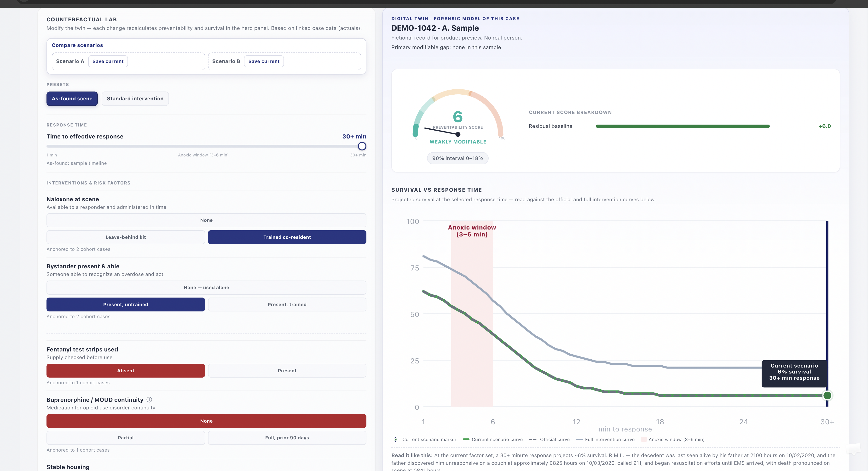Click the Official curve legend entry
This screenshot has height=471, width=868.
click(549, 440)
